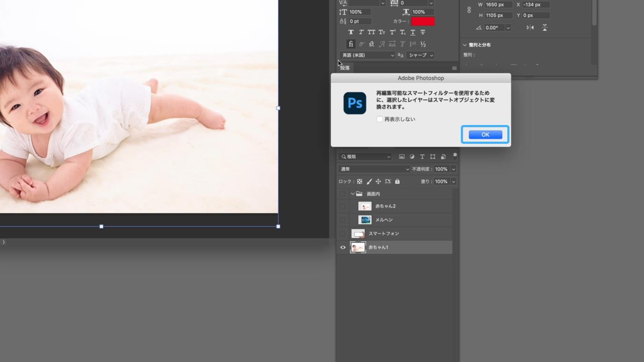
Task: Lock image pixels with brush icon
Action: pos(369,181)
